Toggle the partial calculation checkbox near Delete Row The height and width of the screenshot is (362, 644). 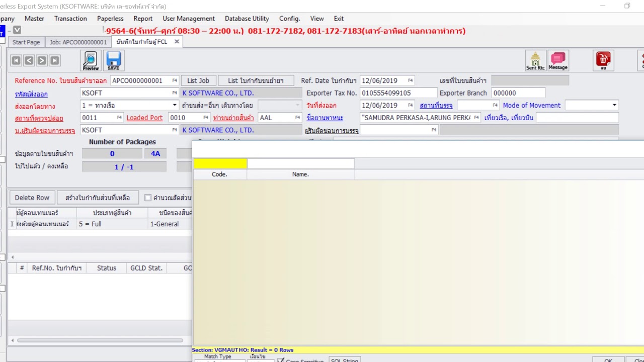click(x=147, y=198)
